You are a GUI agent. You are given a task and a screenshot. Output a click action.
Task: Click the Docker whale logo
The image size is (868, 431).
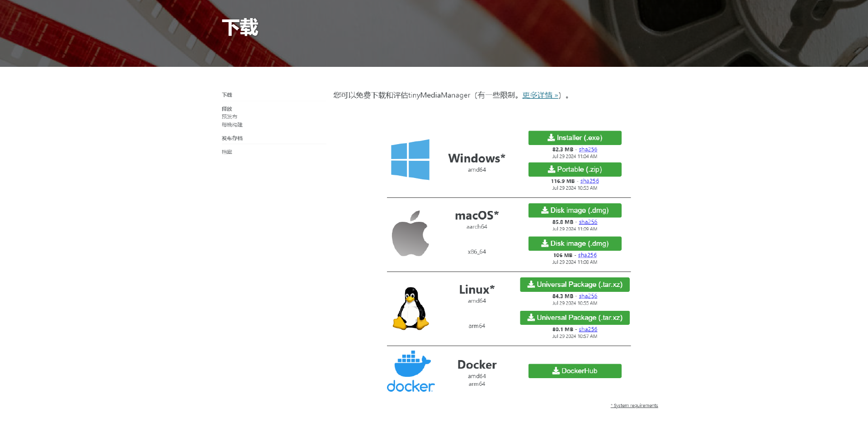(410, 371)
